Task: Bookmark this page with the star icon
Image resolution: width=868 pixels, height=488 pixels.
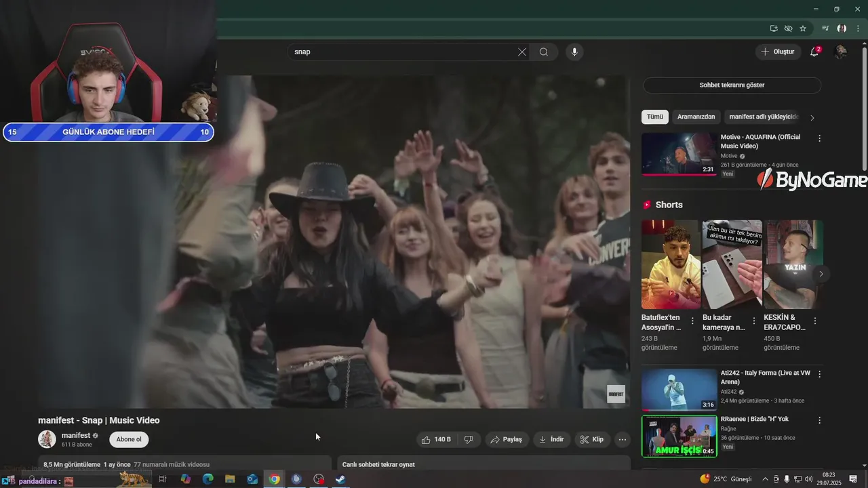Action: pyautogui.click(x=803, y=28)
